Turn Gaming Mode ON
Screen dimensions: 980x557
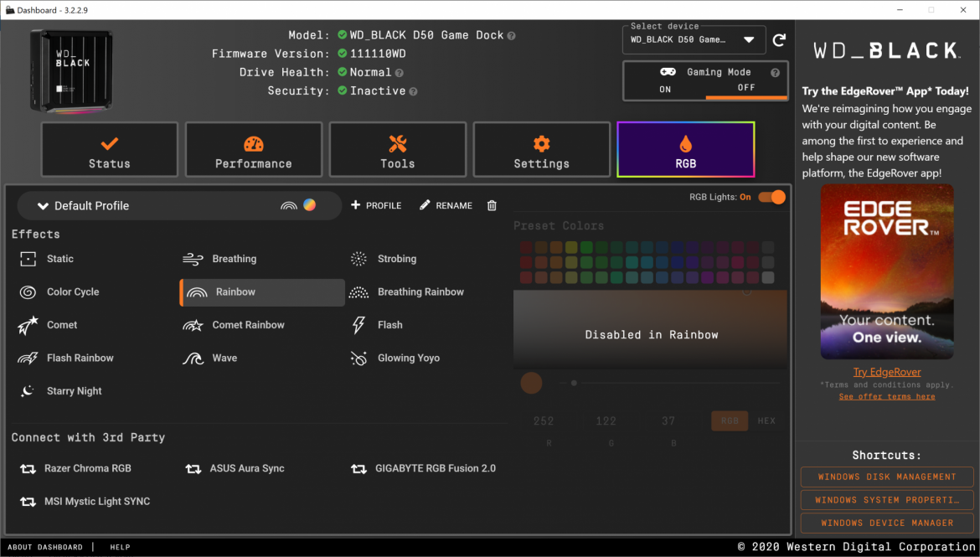point(665,90)
